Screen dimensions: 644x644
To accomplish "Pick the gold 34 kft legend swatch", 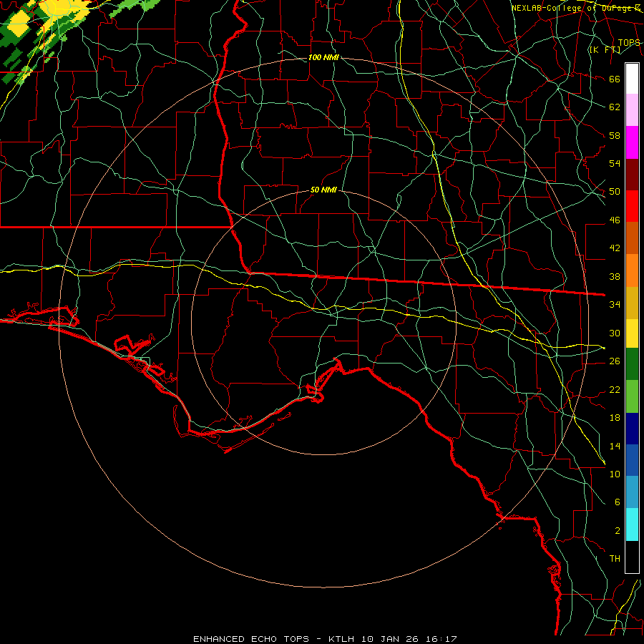I will (x=632, y=303).
